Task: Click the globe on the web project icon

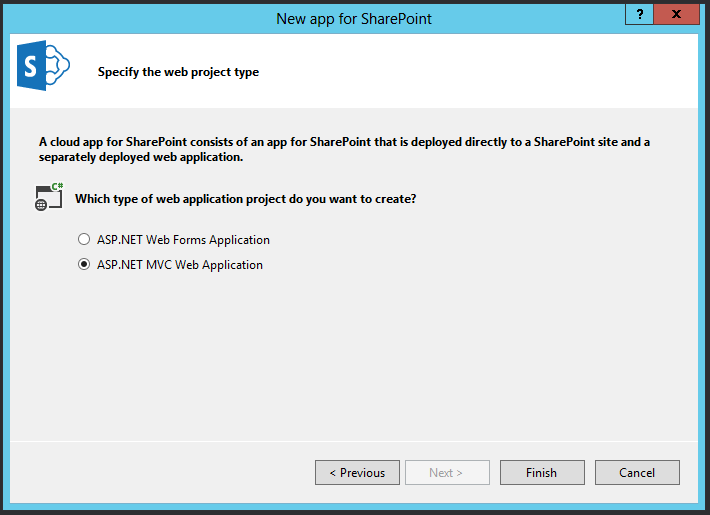Action: (41, 205)
